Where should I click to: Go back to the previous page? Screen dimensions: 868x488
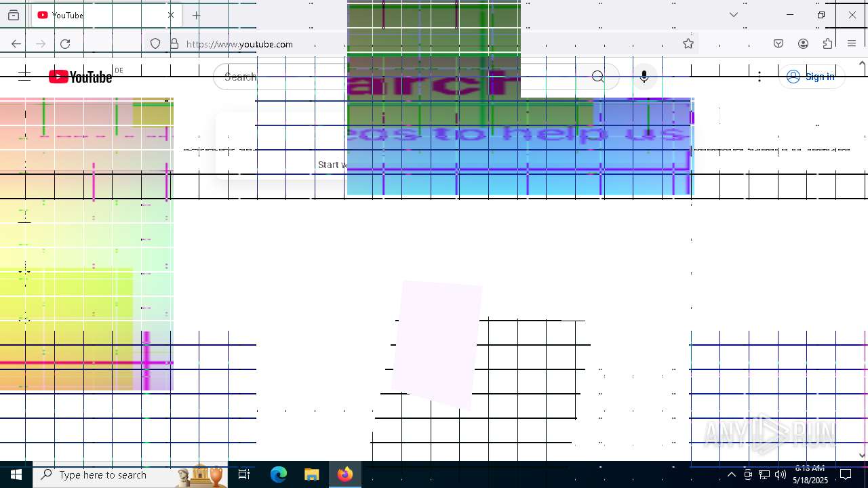16,44
